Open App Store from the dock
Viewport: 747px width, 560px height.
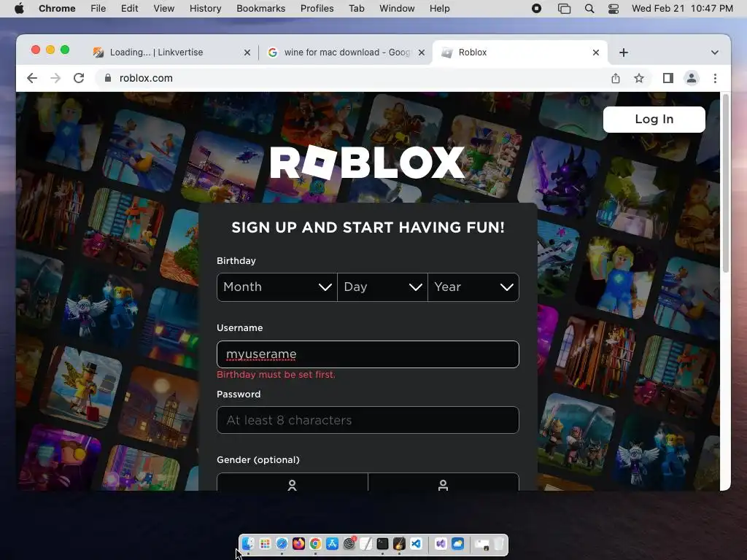[x=332, y=544]
